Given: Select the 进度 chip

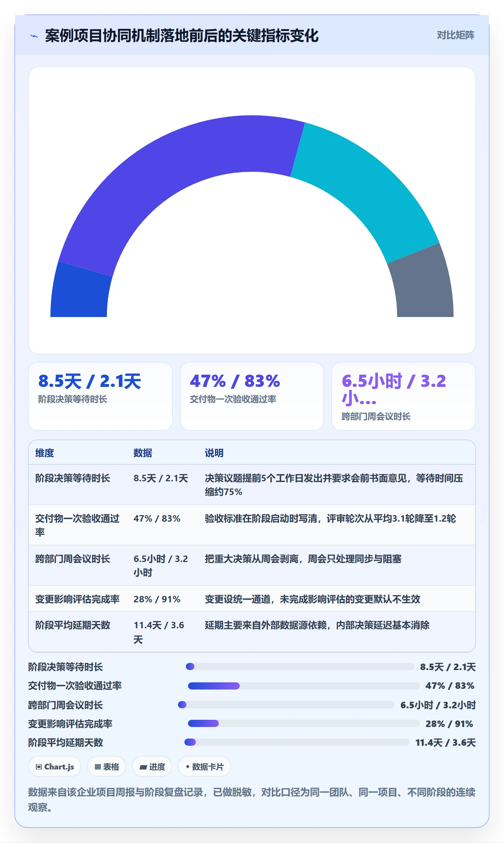Looking at the screenshot, I should click(152, 767).
